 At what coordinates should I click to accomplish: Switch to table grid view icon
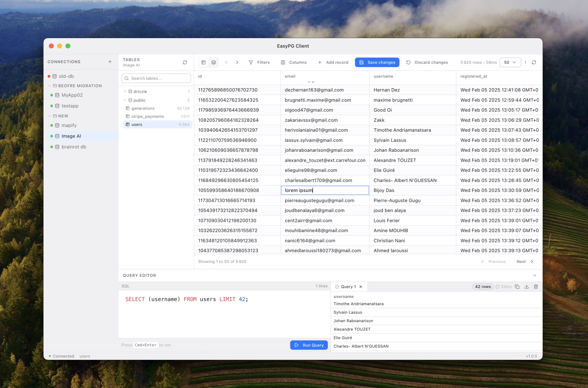point(204,62)
